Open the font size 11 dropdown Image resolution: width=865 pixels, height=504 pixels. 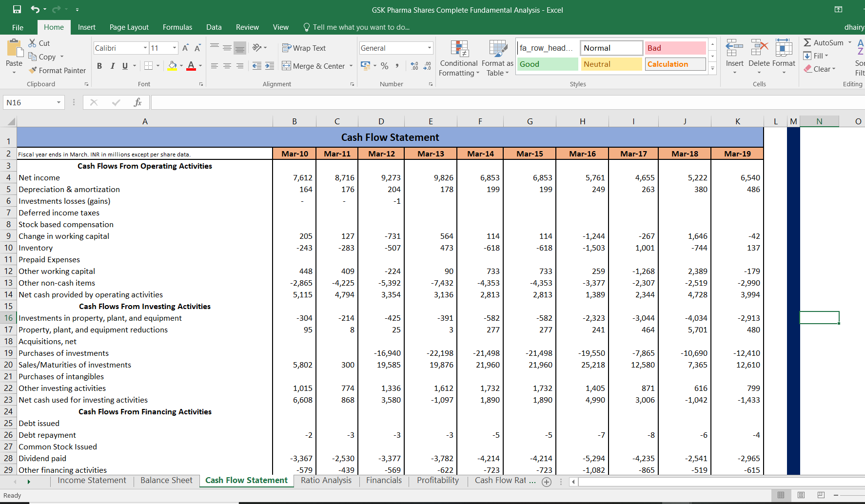point(175,48)
